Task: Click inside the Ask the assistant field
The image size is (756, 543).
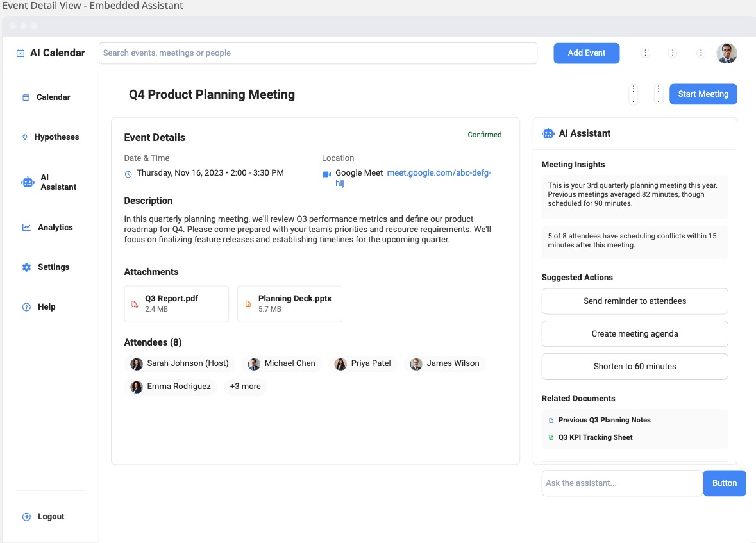Action: [x=621, y=483]
